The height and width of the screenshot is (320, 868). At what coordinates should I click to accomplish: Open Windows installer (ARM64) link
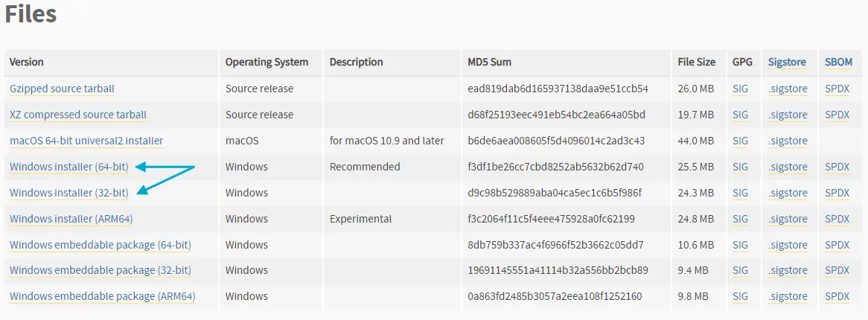pyautogui.click(x=71, y=219)
